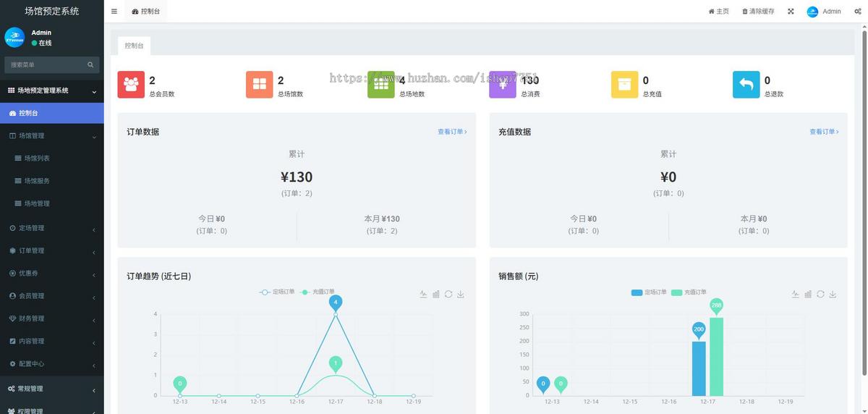The image size is (868, 414).
Task: Click the 销售额 (元) chart title
Action: point(519,276)
